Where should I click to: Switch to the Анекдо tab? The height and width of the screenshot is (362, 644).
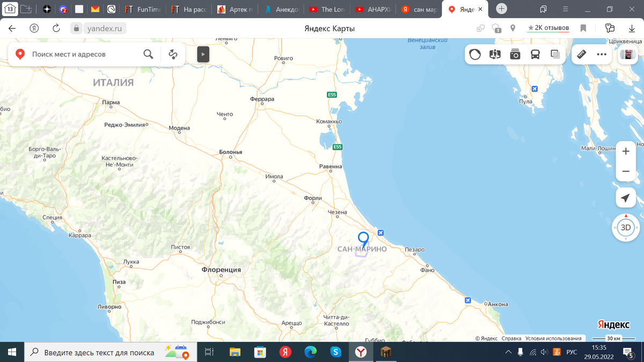[x=281, y=9]
